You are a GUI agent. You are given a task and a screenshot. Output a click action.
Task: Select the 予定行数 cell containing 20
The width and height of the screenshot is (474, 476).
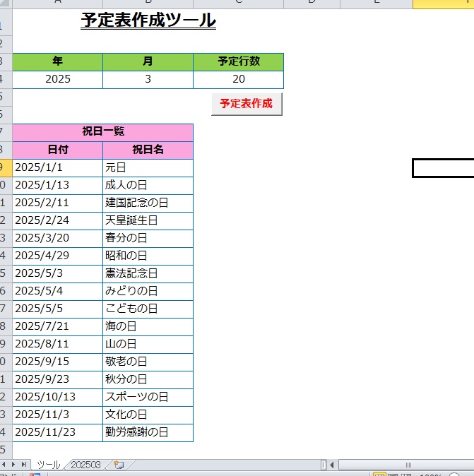tap(239, 80)
